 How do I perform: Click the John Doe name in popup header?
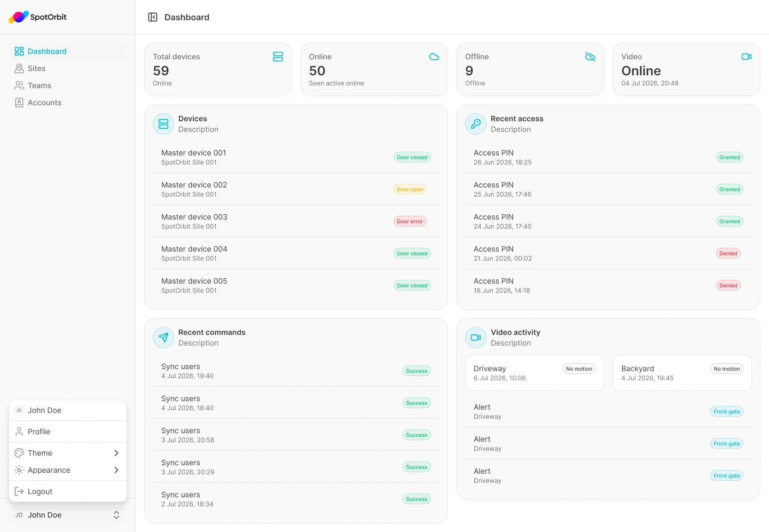[45, 410]
